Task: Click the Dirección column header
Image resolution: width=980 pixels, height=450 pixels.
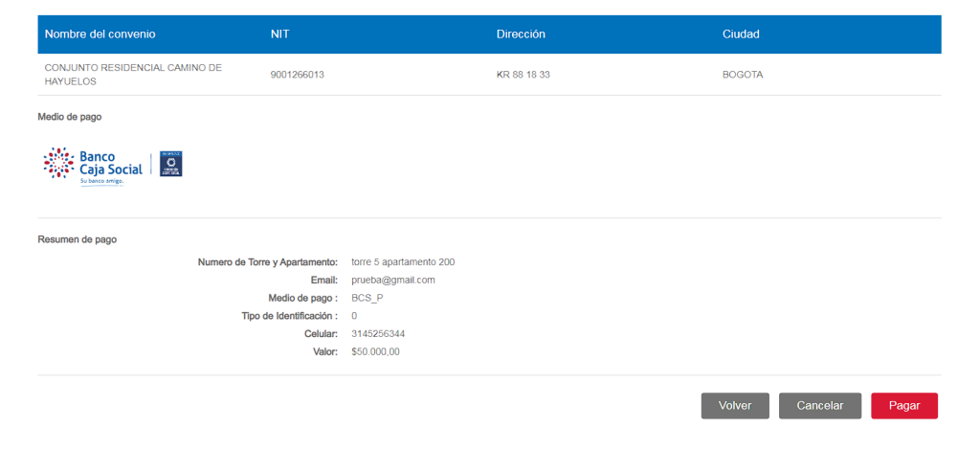Action: [521, 34]
